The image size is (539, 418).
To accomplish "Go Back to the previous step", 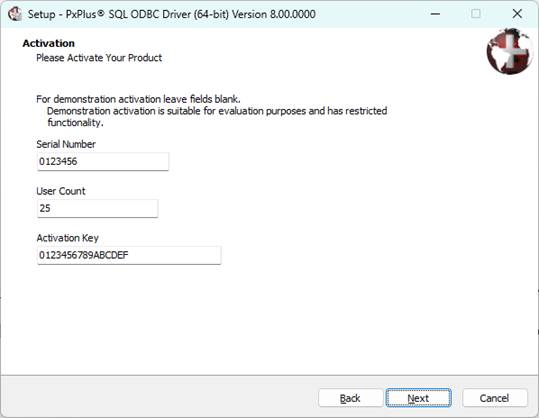I will 350,398.
